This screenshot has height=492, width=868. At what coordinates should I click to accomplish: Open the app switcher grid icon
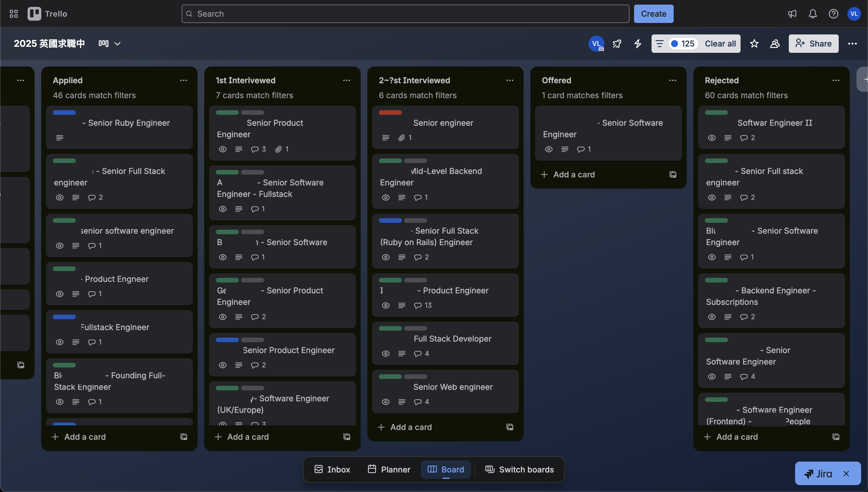[x=13, y=14]
